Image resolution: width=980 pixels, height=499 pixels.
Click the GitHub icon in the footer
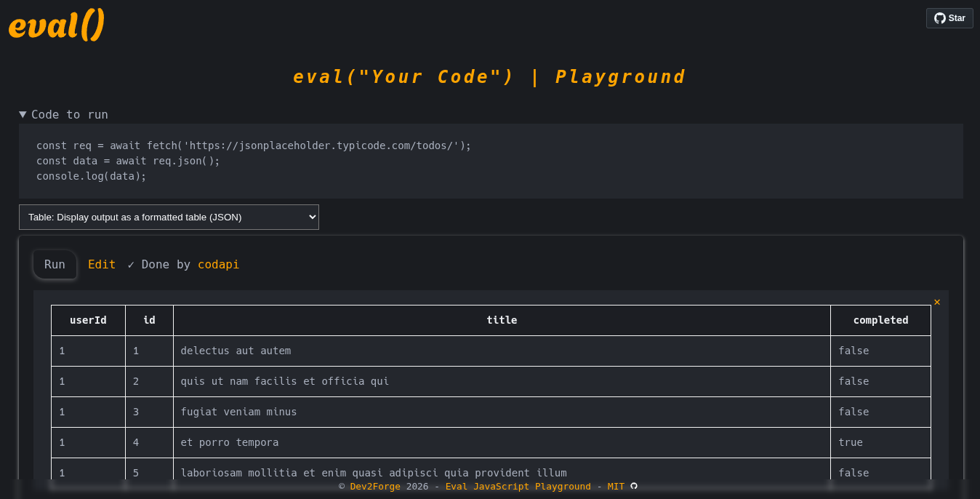coord(634,486)
